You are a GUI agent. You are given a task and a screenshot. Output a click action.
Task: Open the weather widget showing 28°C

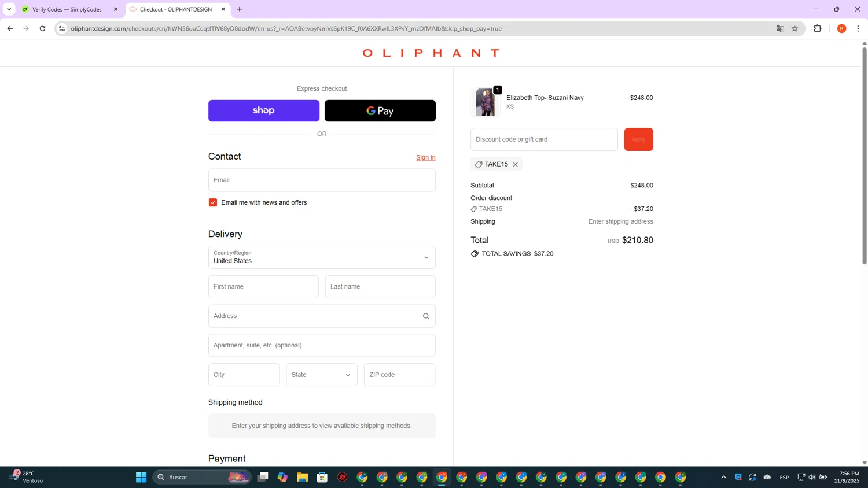pos(26,477)
